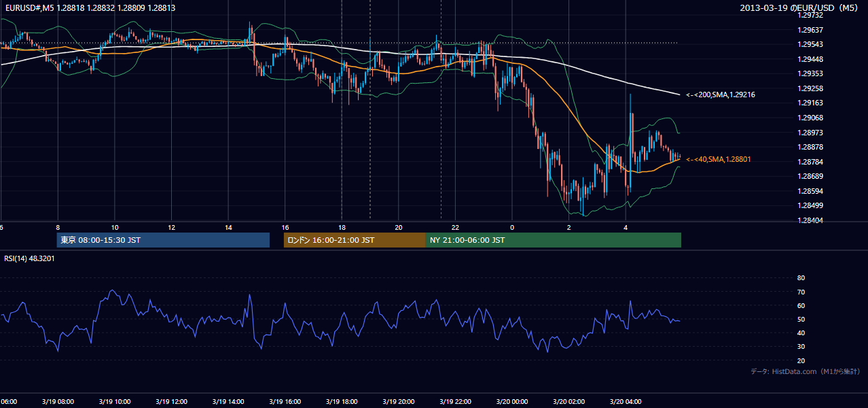
Task: Click hour tick 16 under the price chart
Action: (285, 228)
